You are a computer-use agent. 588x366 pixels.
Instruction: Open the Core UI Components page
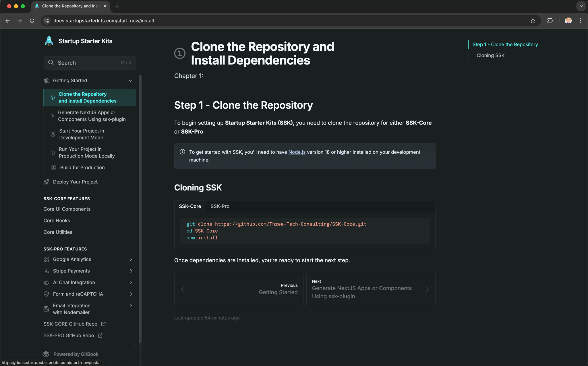point(67,209)
